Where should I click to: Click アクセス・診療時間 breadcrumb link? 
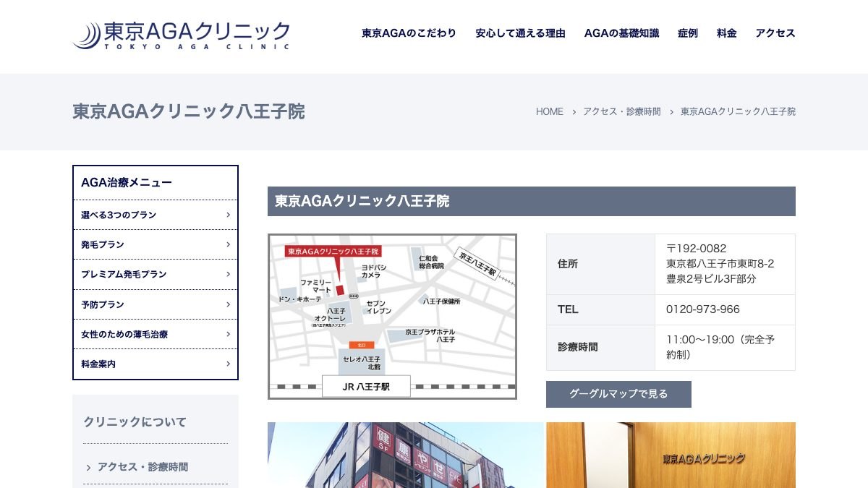622,111
